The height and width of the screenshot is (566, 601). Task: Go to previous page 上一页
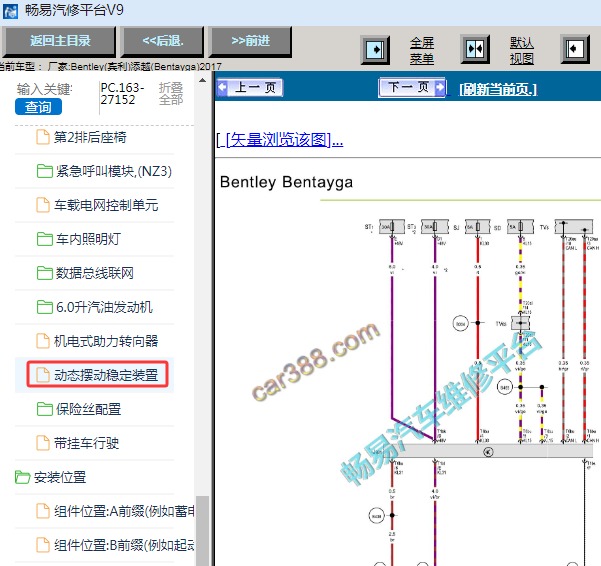tap(250, 88)
